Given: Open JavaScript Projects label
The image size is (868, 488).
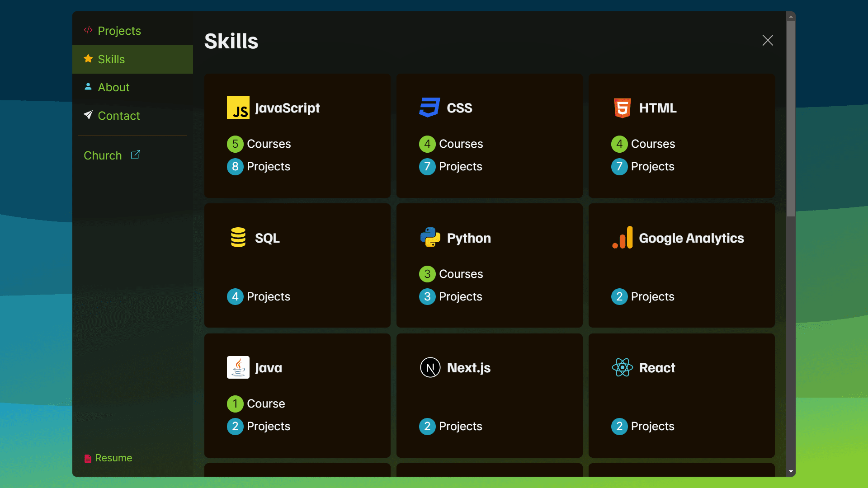Looking at the screenshot, I should [269, 167].
